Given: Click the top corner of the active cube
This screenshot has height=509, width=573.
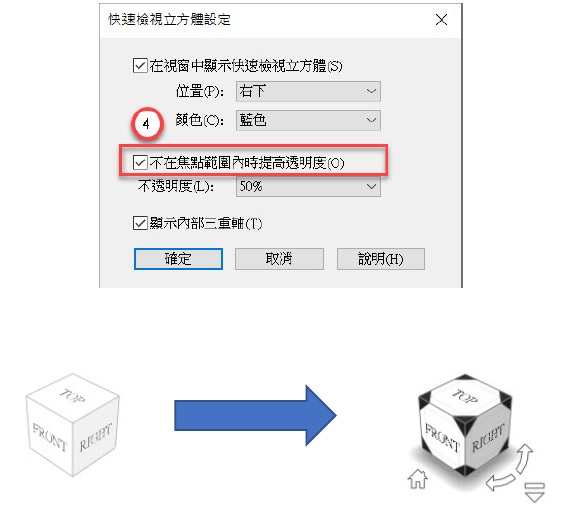Looking at the screenshot, I should pyautogui.click(x=465, y=378).
